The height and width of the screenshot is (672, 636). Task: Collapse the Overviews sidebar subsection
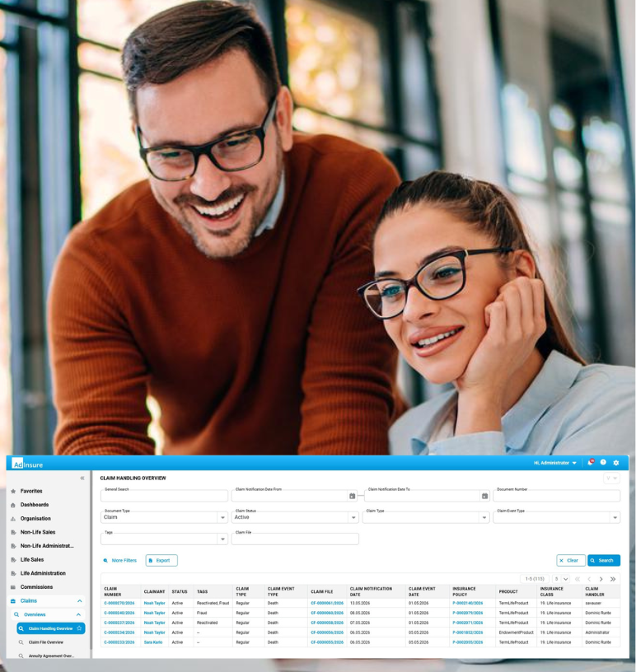coord(78,614)
